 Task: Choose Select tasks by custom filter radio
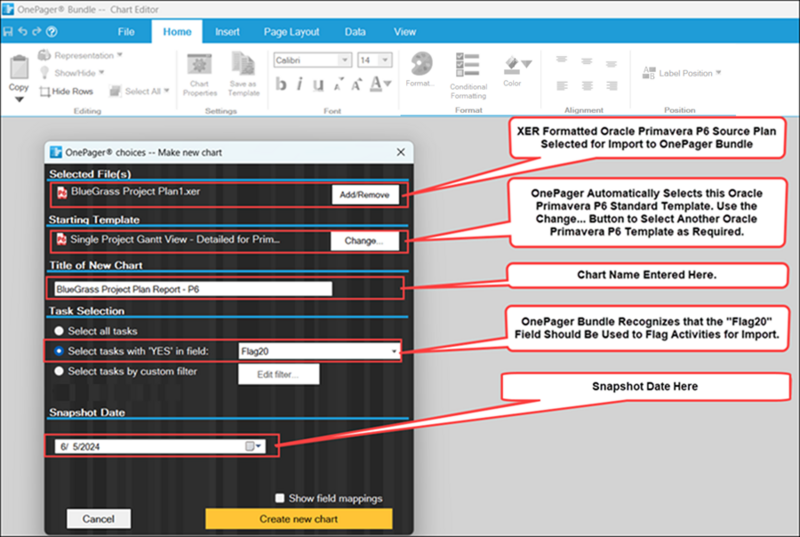tap(59, 371)
